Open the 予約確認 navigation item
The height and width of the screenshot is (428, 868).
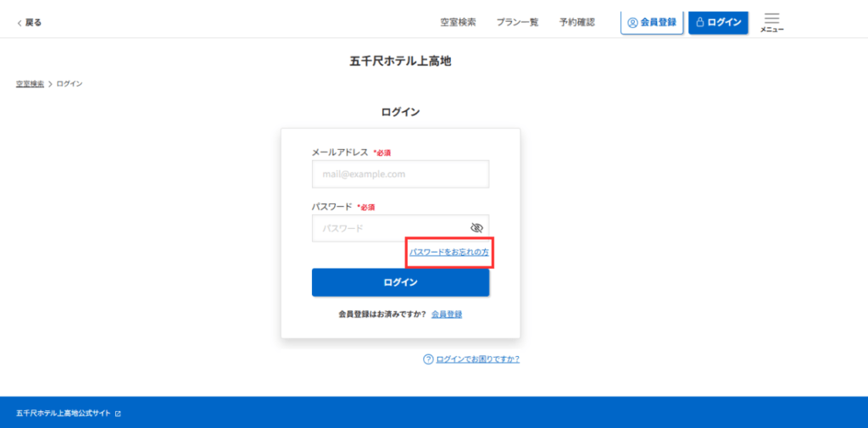[576, 22]
